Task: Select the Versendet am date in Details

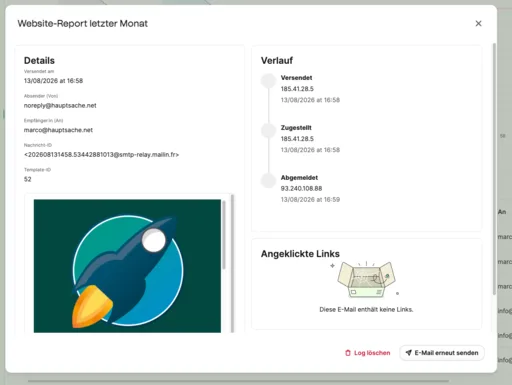Action: 53,81
